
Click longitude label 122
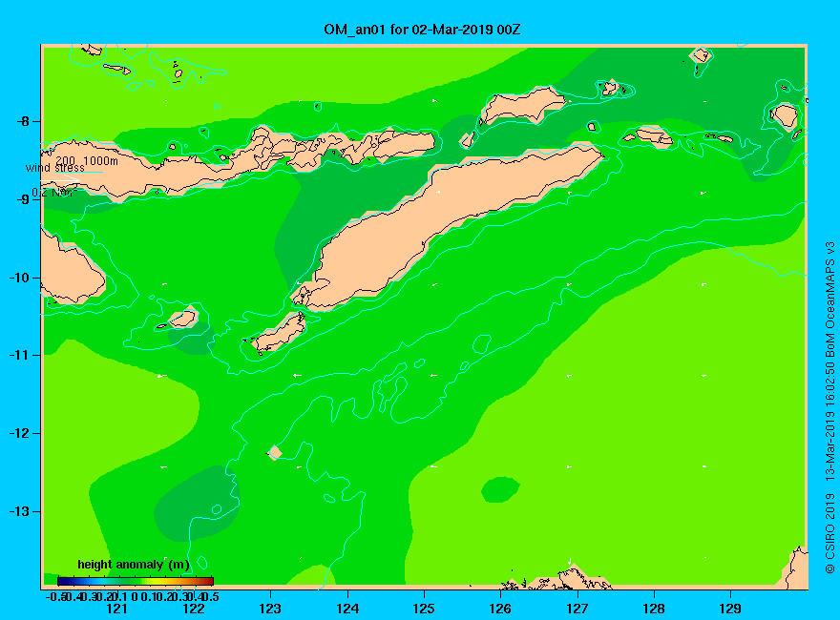tap(194, 609)
